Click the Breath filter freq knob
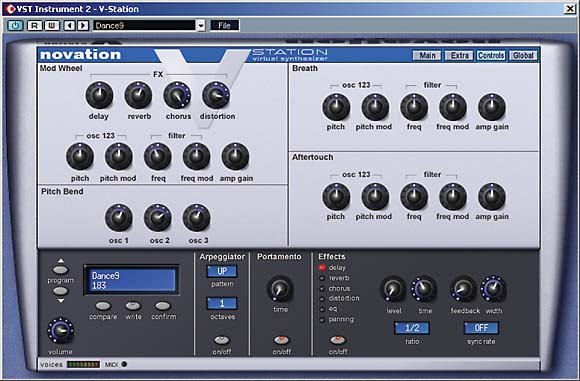580x381 pixels. 414,107
